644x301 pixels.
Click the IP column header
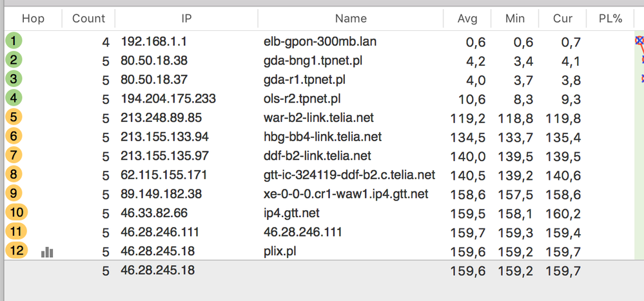click(186, 19)
